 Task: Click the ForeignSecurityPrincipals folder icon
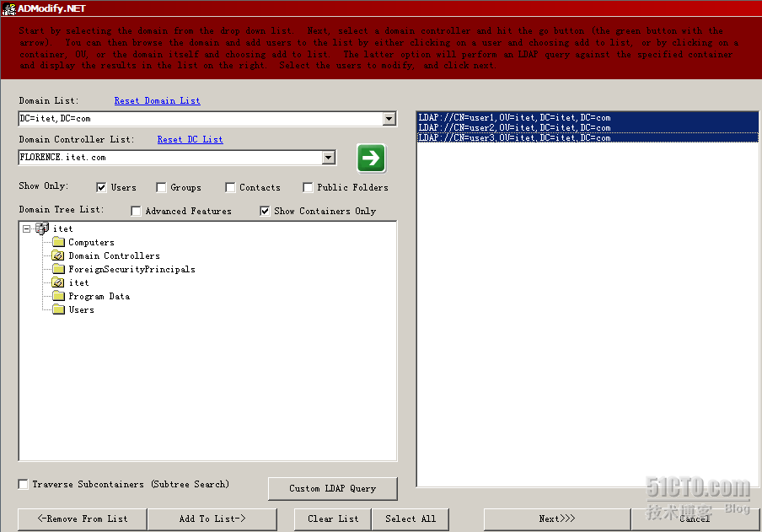click(58, 269)
